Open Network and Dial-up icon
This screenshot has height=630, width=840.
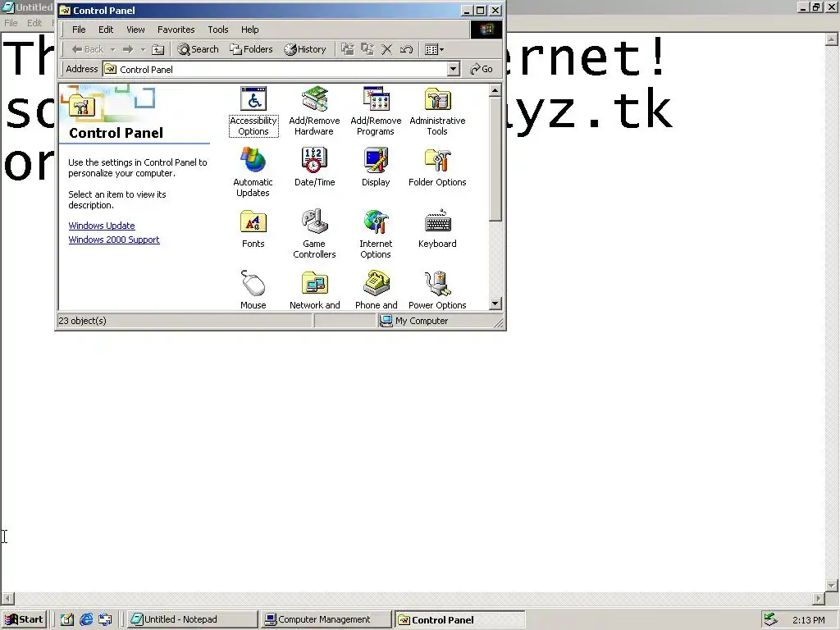click(314, 290)
